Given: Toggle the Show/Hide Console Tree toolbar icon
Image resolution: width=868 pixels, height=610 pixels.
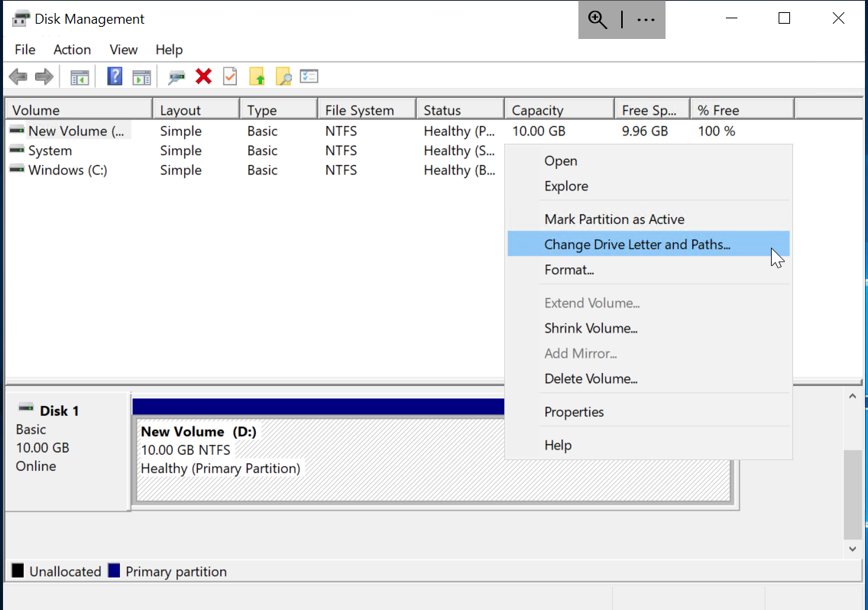Looking at the screenshot, I should [x=80, y=76].
